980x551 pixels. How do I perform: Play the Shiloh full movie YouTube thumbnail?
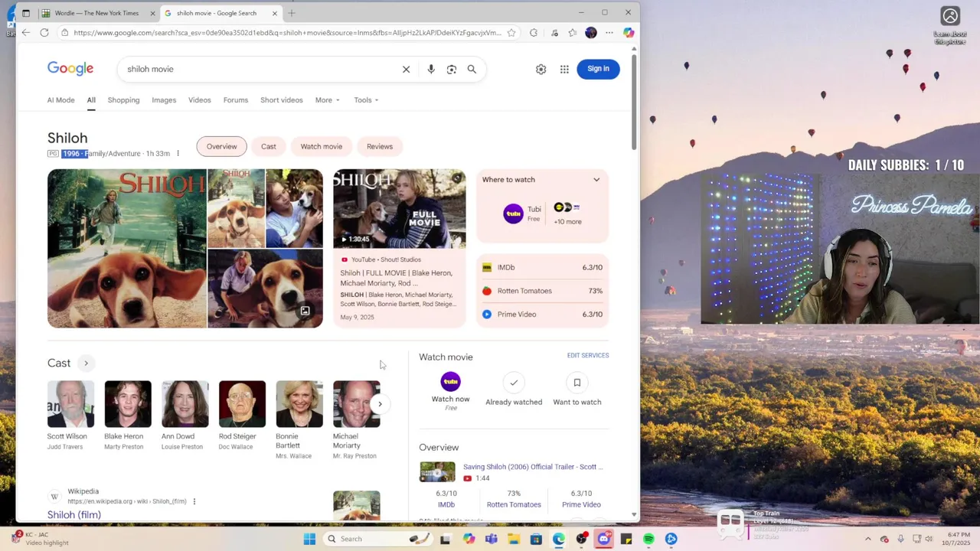[x=399, y=209]
